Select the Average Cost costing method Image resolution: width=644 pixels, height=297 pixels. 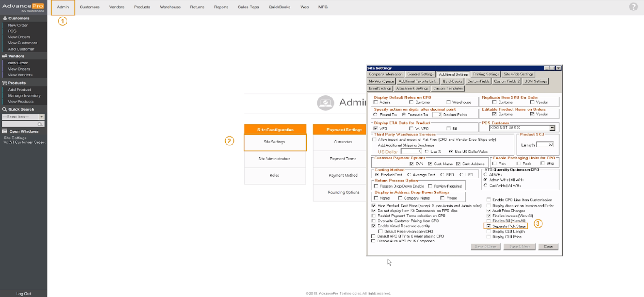point(409,175)
